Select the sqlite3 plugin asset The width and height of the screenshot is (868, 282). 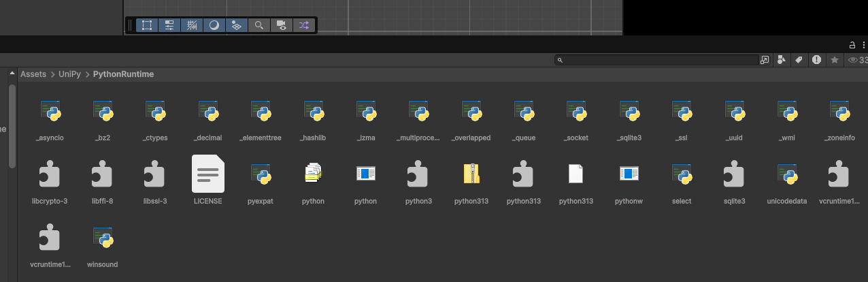(x=734, y=183)
